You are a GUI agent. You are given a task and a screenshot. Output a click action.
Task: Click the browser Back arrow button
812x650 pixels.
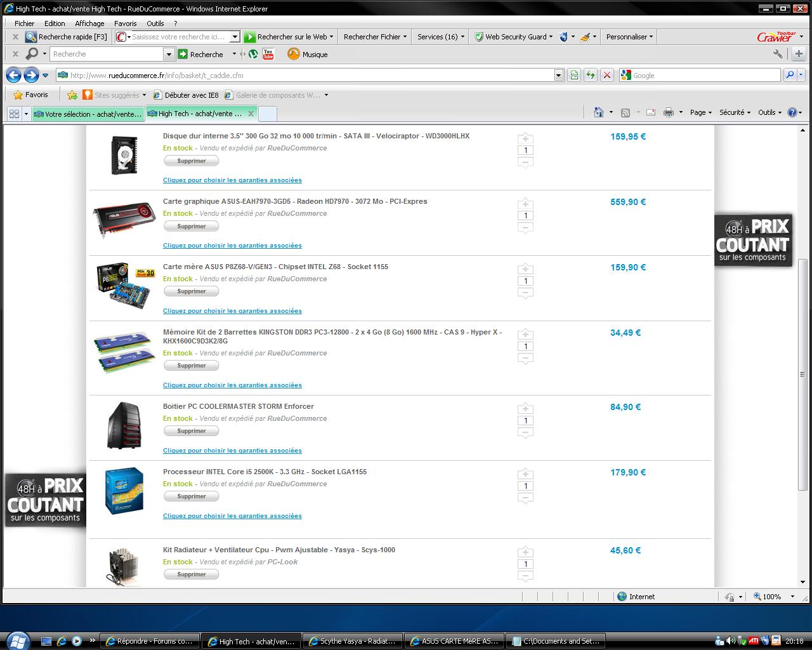click(13, 76)
